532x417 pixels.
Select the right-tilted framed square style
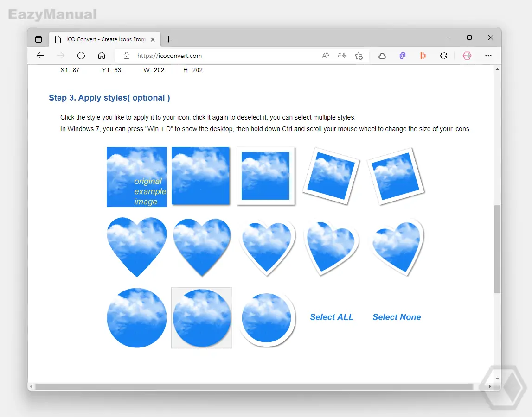point(332,176)
